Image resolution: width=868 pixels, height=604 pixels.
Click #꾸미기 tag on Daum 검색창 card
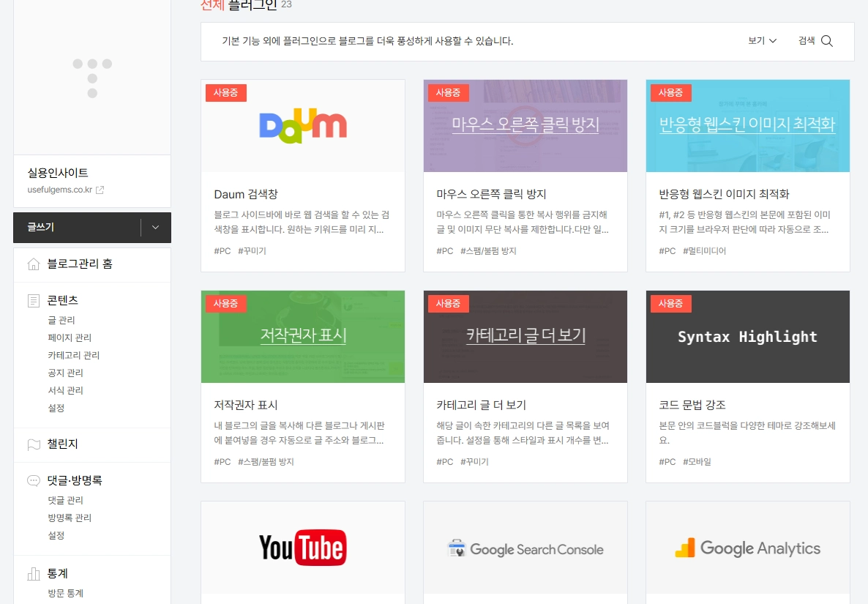[252, 251]
